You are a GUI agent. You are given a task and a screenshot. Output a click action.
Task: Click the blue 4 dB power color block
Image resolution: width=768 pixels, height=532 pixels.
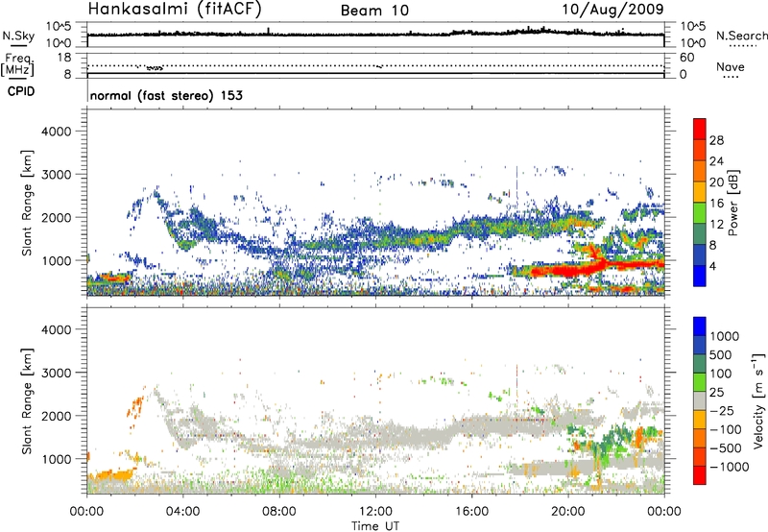tap(700, 277)
